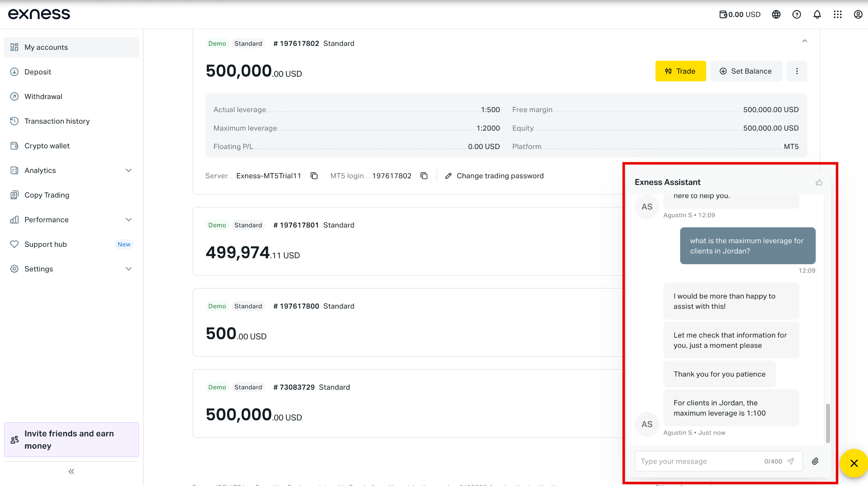Image resolution: width=868 pixels, height=486 pixels.
Task: Click the thumbs up icon in Exness Assistant
Action: (x=819, y=182)
